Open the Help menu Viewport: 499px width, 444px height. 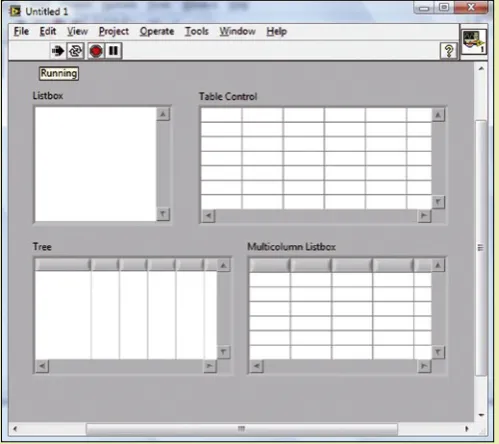[x=277, y=31]
